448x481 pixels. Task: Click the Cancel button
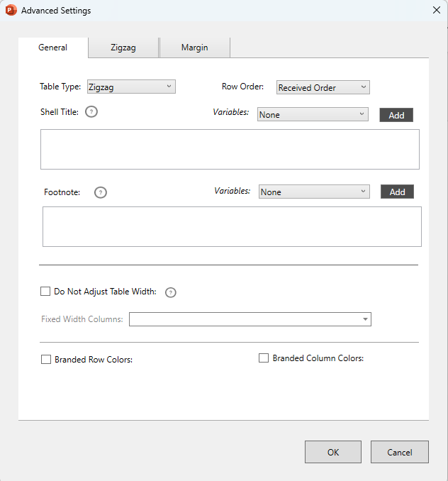click(x=400, y=452)
